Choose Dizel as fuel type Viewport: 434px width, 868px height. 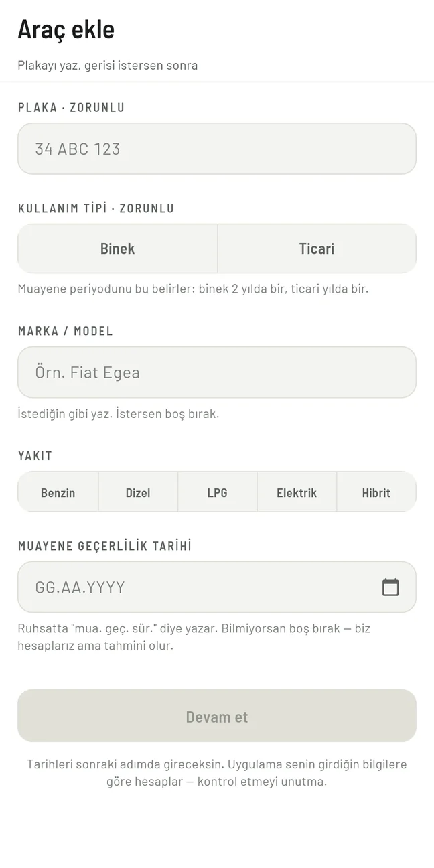point(138,492)
